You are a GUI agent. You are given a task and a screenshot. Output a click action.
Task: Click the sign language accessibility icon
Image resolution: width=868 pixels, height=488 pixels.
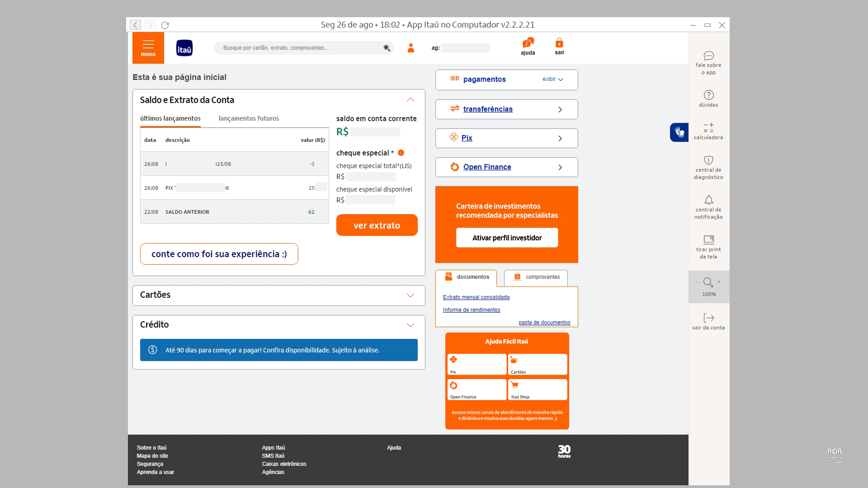click(679, 132)
